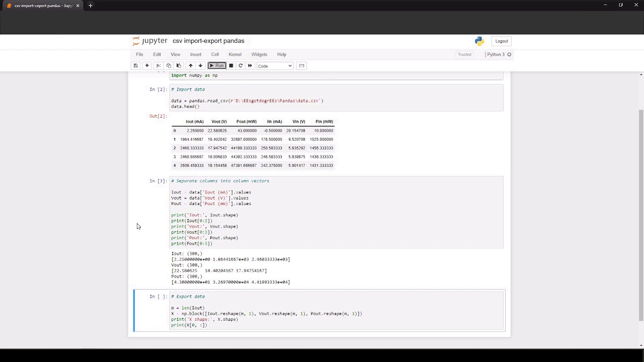Open the command palette keyboard icon

point(301,66)
